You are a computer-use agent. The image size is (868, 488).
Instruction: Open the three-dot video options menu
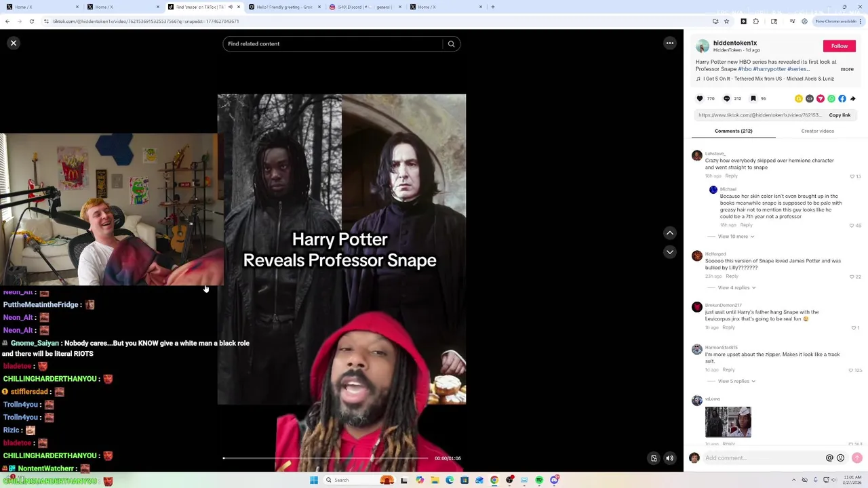point(669,43)
